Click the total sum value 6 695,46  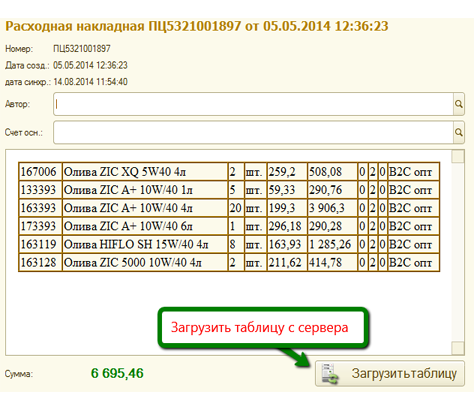[117, 373]
